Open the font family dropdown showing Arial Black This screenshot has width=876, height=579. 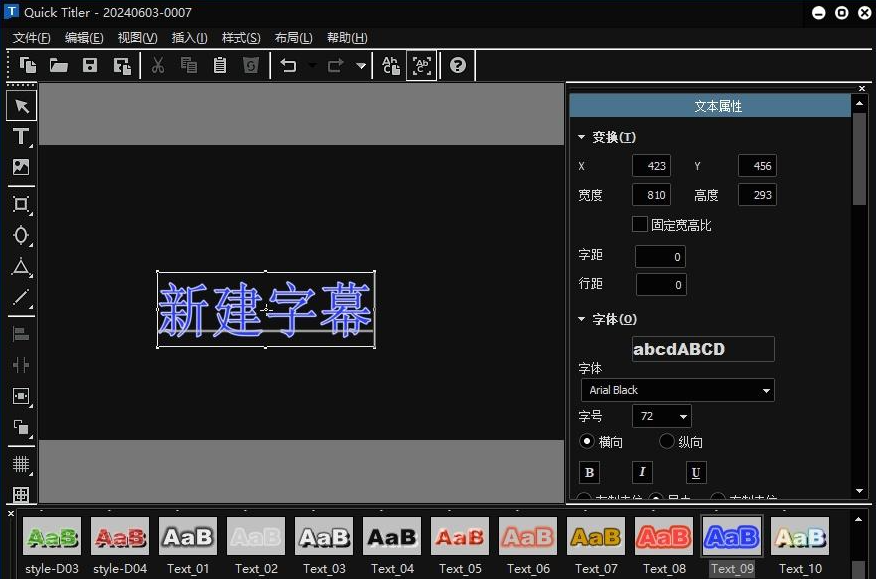677,389
